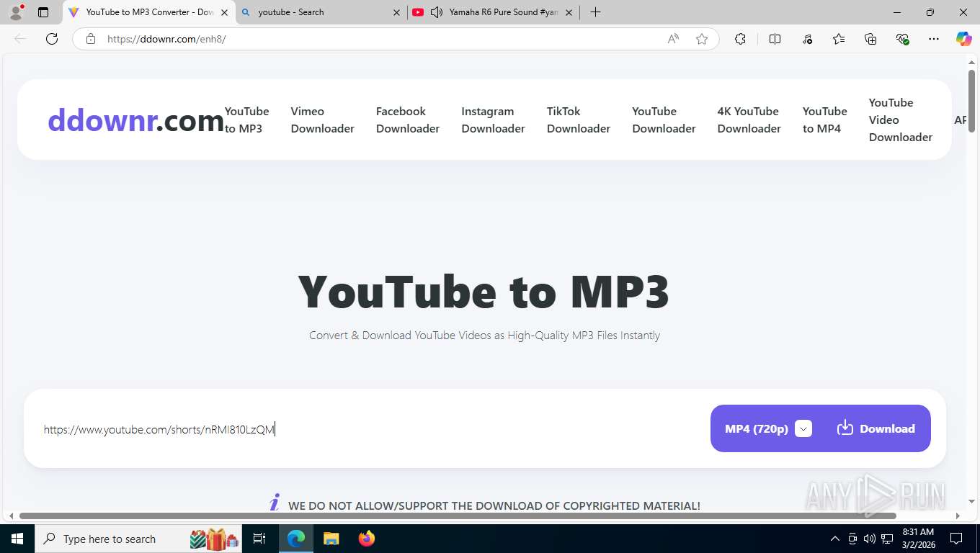Open Task View on the taskbar

pos(259,539)
